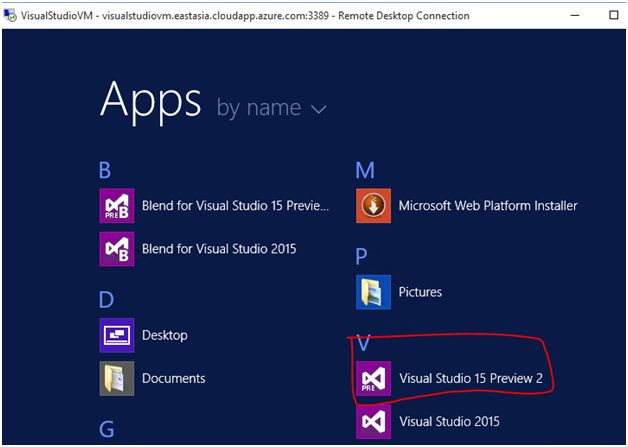Minimize the Remote Desktop Connection window
Viewport: 628px width, 447px height.
575,15
